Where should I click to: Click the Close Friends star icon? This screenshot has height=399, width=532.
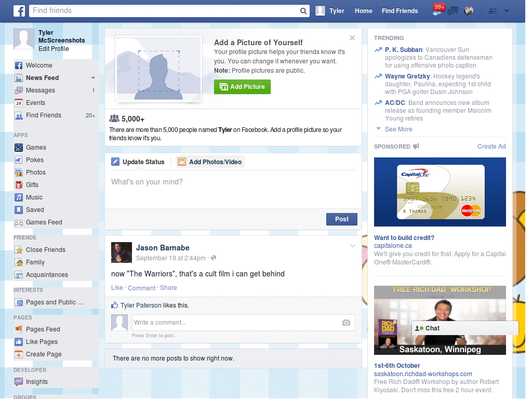click(x=19, y=250)
